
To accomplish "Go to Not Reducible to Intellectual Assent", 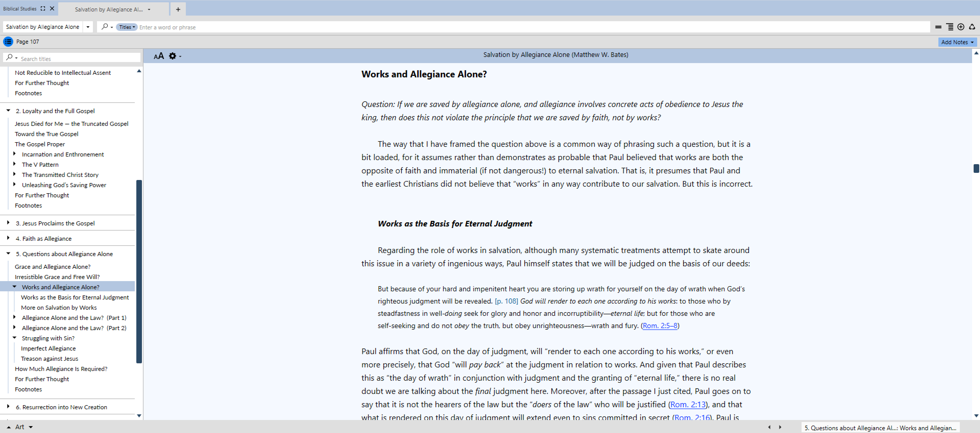I will [x=63, y=73].
